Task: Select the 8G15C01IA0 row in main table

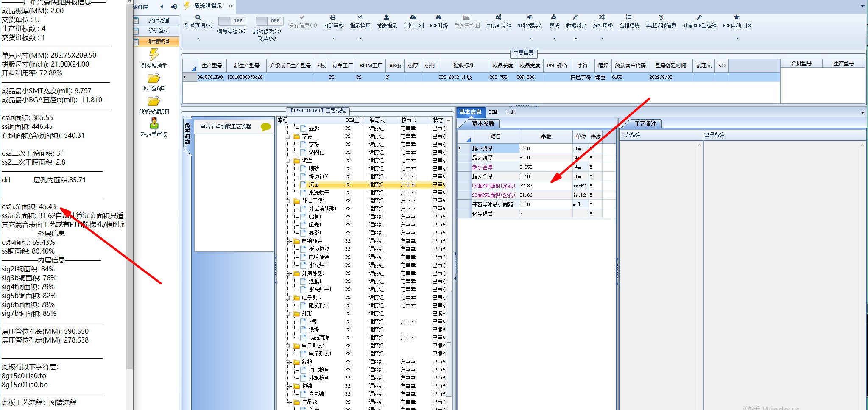Action: [x=481, y=78]
